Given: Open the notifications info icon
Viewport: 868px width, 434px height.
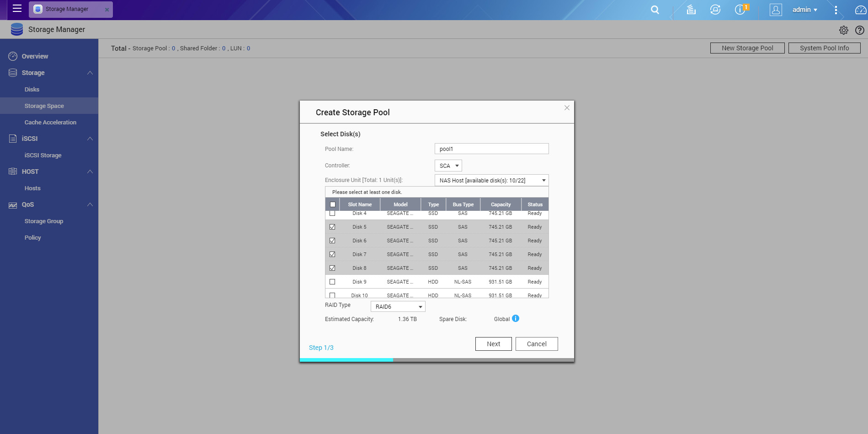Looking at the screenshot, I should point(740,10).
